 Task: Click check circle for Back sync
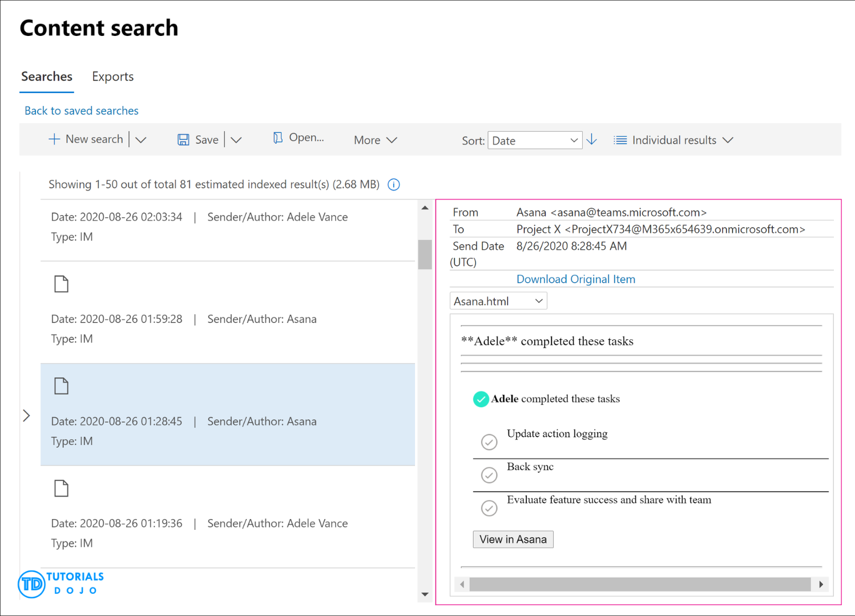point(489,475)
